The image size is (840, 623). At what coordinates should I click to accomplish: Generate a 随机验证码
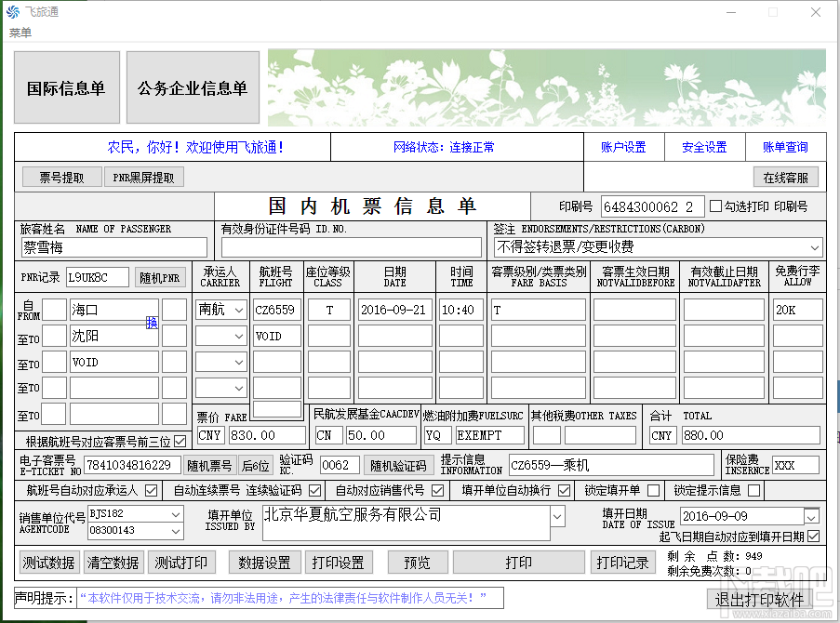(x=398, y=466)
